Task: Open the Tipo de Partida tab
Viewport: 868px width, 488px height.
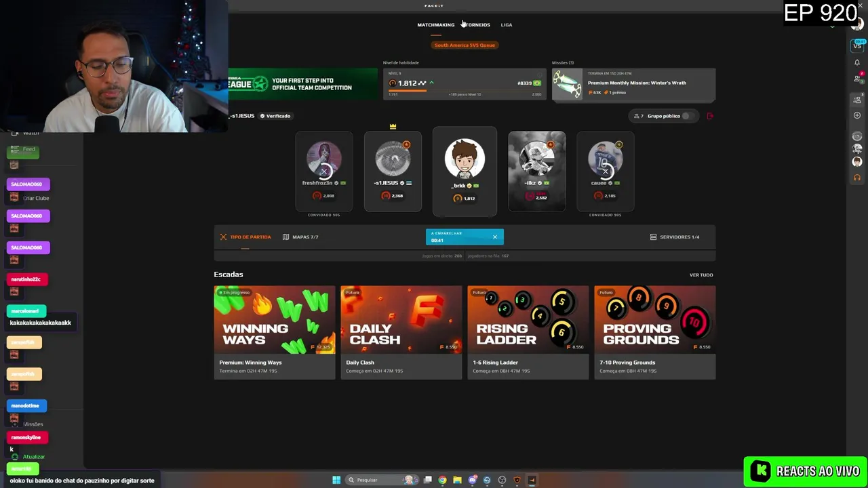Action: 245,237
